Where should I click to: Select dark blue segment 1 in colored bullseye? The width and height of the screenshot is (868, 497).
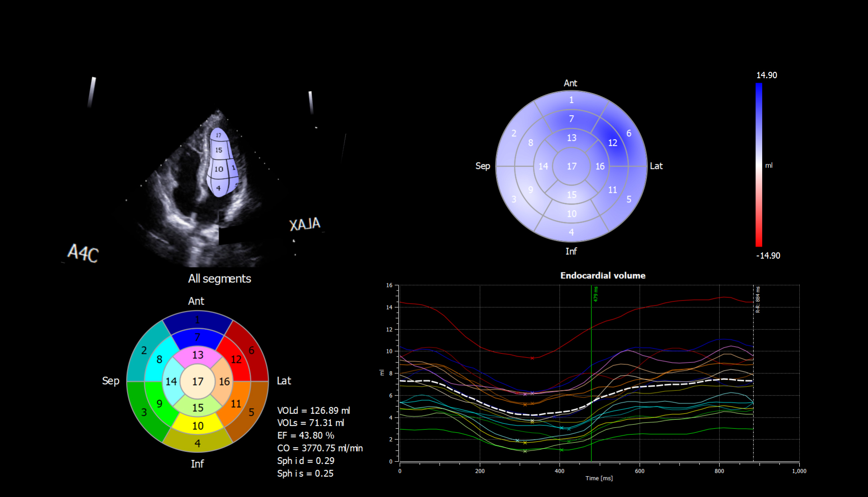[198, 320]
